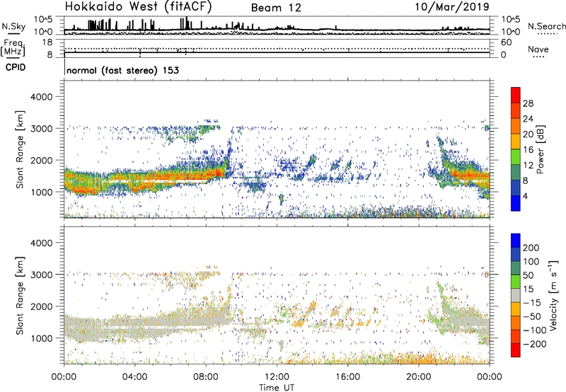
Task: Click the '200' tick on Velocity colorbar
Action: point(531,248)
